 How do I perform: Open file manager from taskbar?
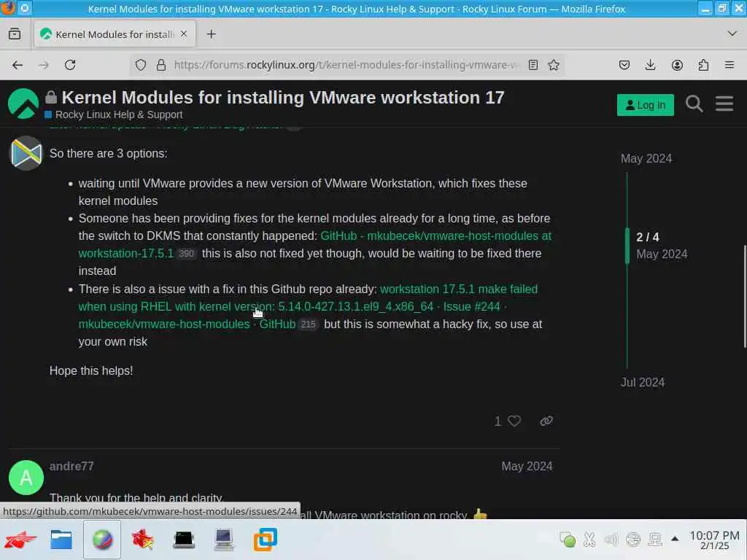(61, 540)
